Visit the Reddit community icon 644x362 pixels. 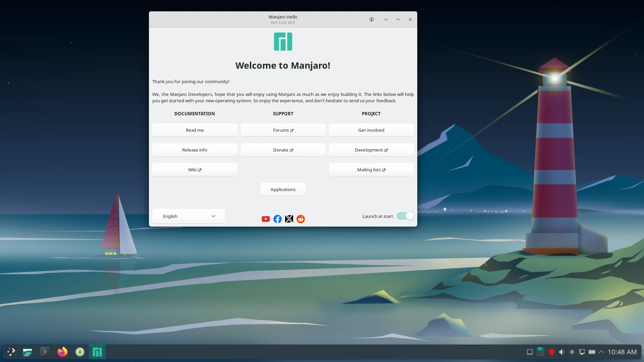coord(300,219)
